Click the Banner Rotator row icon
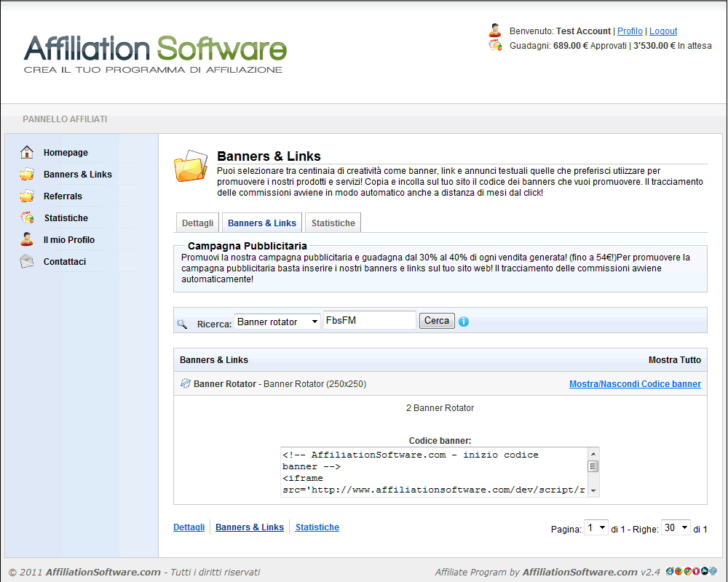 (x=185, y=383)
